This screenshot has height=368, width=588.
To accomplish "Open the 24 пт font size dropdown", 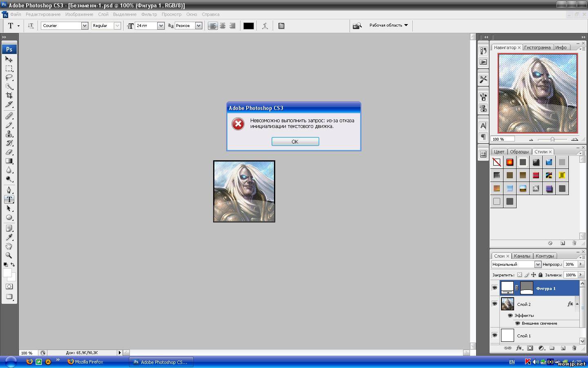I will pos(160,26).
